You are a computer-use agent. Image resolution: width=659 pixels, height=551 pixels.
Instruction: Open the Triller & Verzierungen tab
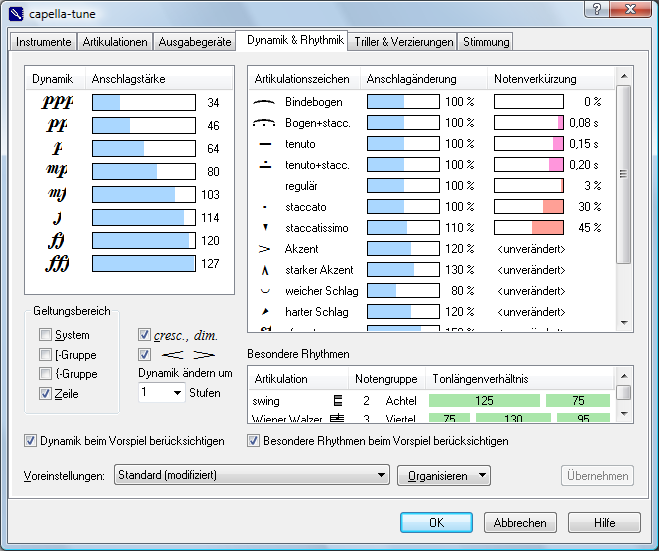point(403,42)
